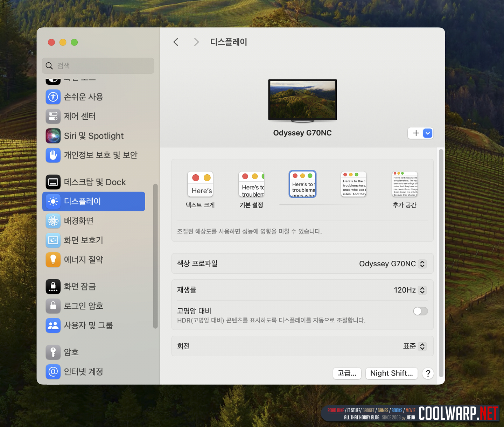Open 화면 잠금 lock screen icon
The width and height of the screenshot is (504, 427).
53,287
